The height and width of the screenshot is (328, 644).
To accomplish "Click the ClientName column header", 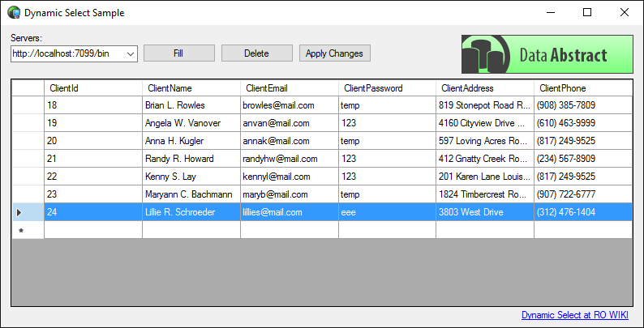I will [x=191, y=87].
